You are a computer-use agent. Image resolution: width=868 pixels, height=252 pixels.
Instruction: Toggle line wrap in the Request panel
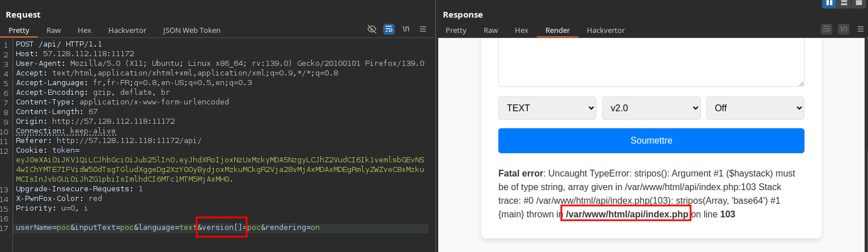coord(389,29)
